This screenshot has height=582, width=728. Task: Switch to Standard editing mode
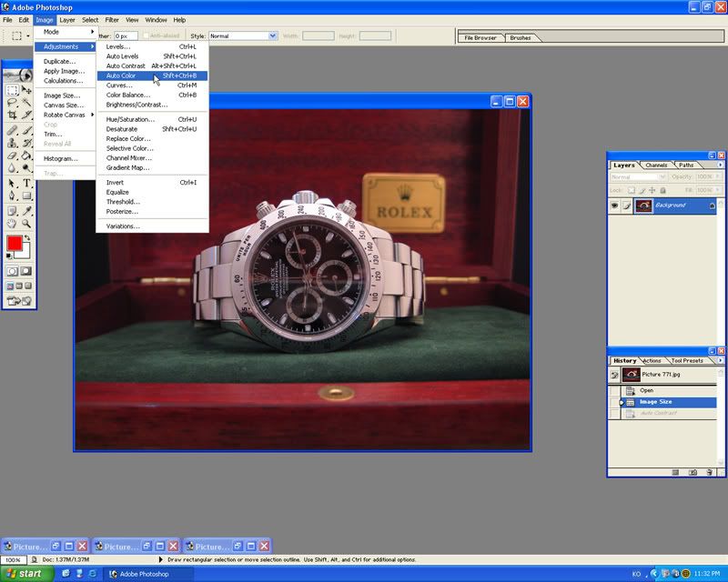tap(13, 271)
